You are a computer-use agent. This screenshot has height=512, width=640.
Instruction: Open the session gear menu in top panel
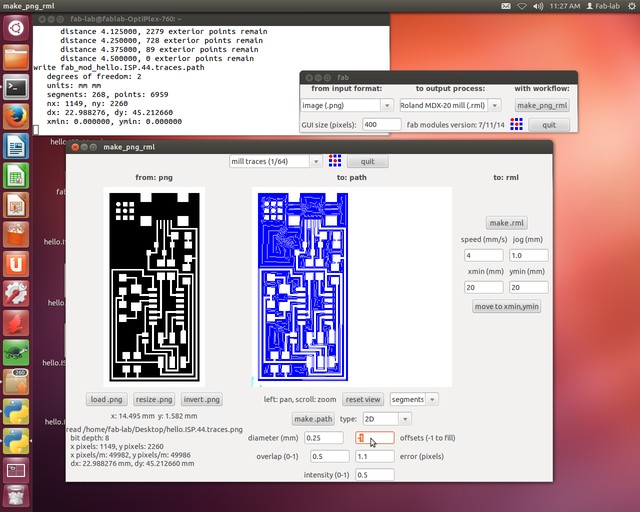pos(631,6)
